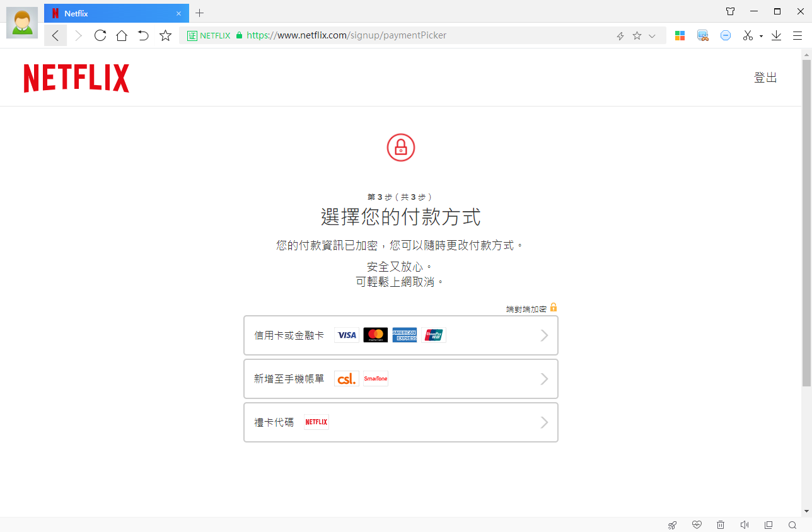Screen dimensions: 812x532
Task: Click the VISA card logo
Action: [347, 335]
